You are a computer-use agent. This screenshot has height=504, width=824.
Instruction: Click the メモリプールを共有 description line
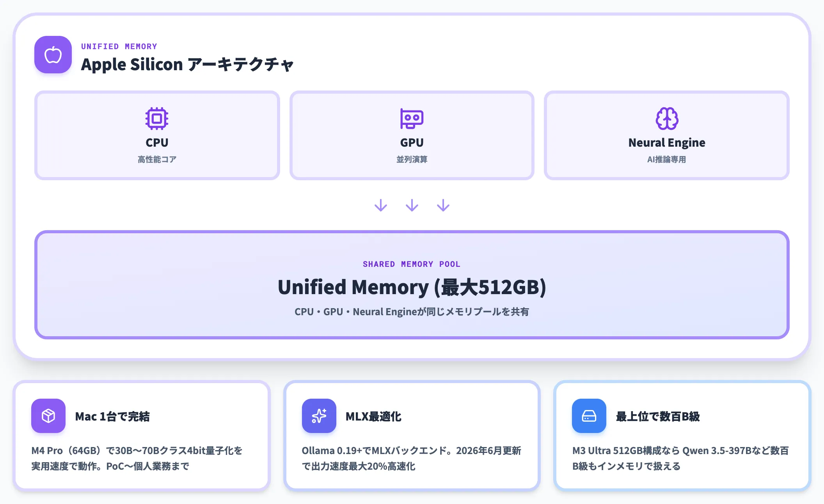[412, 312]
